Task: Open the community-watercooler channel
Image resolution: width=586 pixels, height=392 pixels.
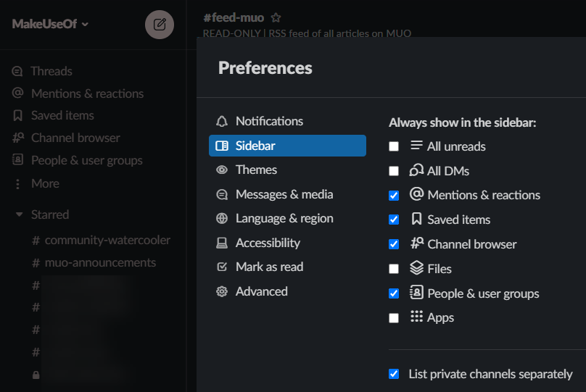Action: tap(107, 240)
